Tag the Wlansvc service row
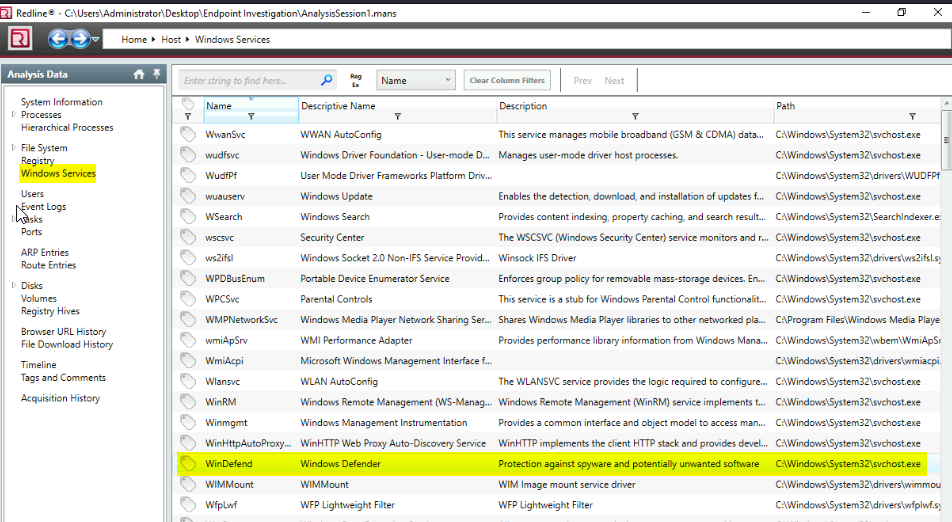This screenshot has width=952, height=522. tap(188, 381)
